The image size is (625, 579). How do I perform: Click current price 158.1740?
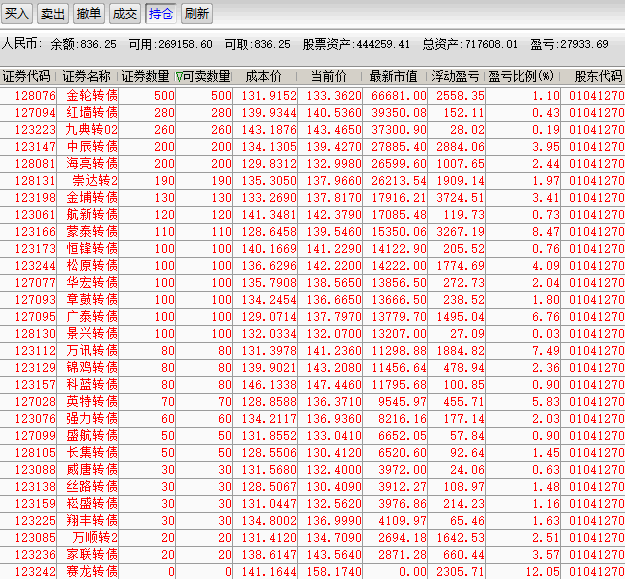pos(334,572)
